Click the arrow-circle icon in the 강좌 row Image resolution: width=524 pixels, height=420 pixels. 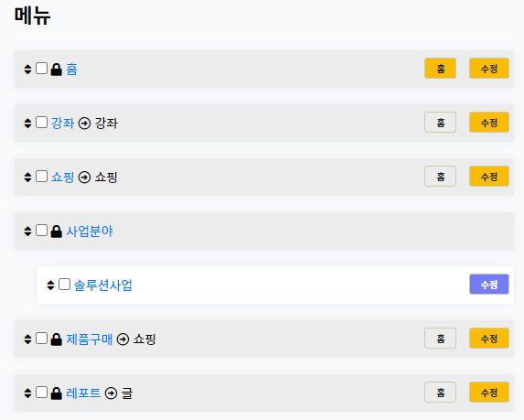(x=84, y=124)
